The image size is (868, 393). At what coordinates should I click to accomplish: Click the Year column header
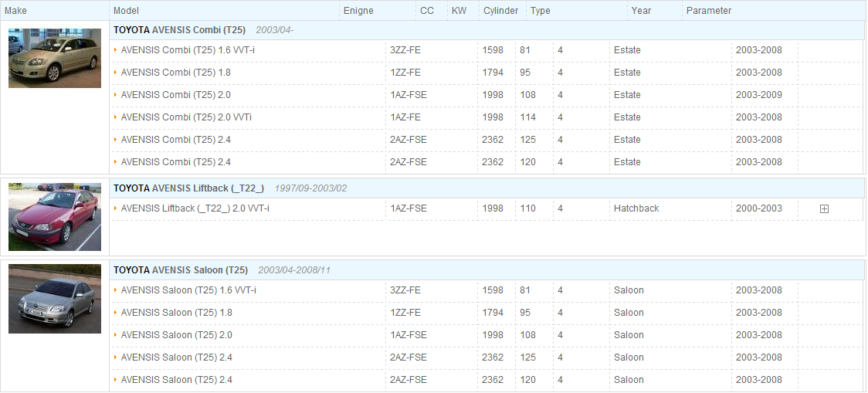click(x=641, y=11)
